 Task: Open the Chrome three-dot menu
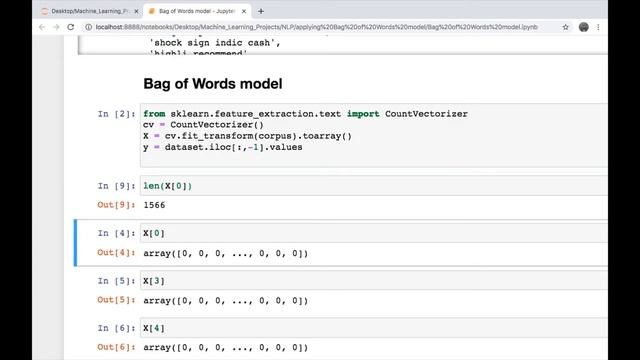click(x=598, y=27)
